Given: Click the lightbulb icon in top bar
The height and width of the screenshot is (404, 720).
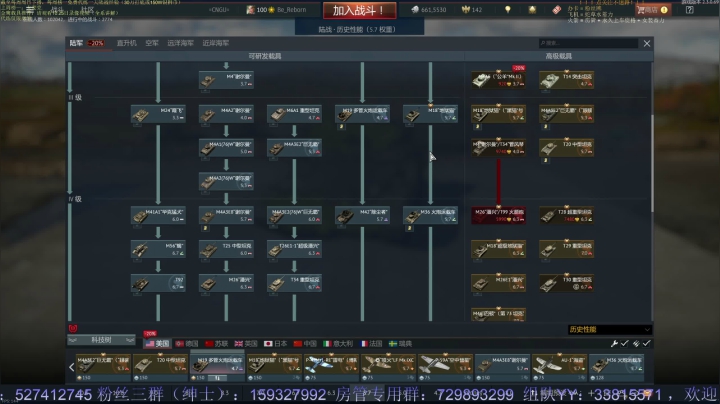Looking at the screenshot, I should (507, 10).
